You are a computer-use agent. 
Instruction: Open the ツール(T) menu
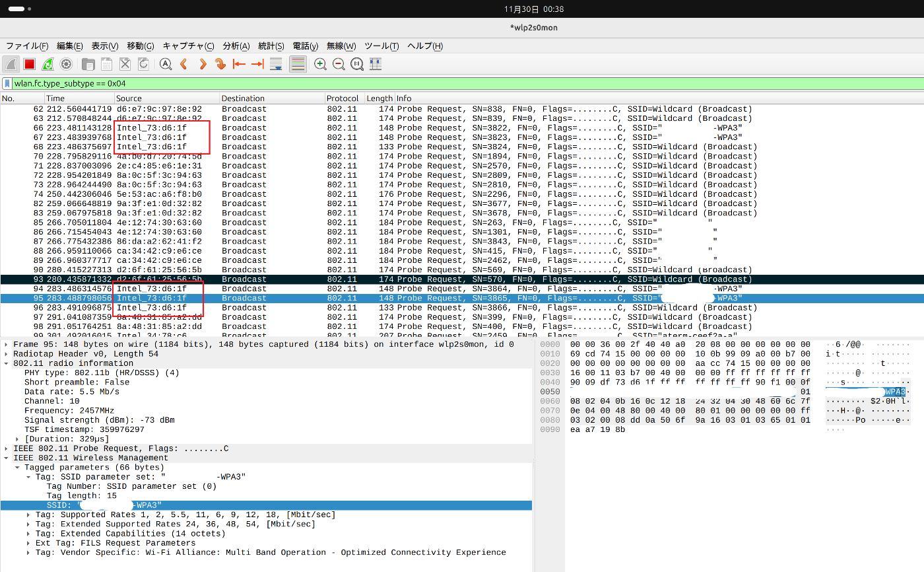tap(381, 46)
